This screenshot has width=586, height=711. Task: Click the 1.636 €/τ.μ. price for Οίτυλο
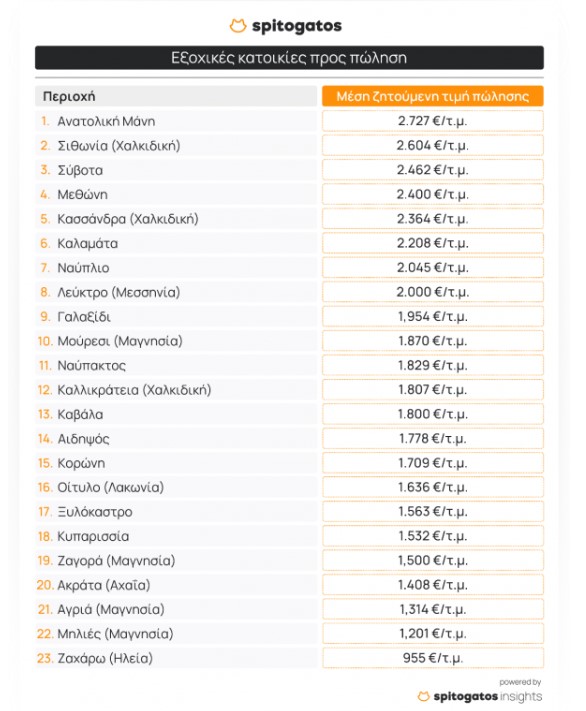(x=433, y=487)
